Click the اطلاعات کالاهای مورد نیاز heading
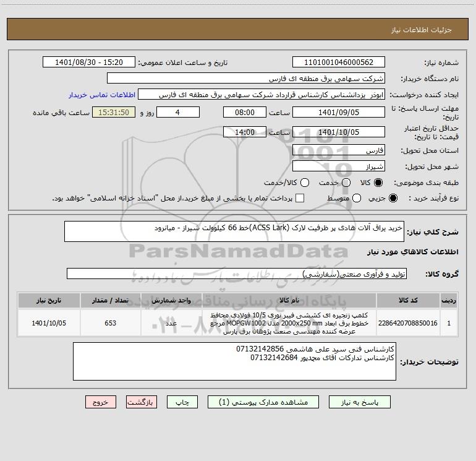The height and width of the screenshot is (461, 476). pyautogui.click(x=412, y=252)
